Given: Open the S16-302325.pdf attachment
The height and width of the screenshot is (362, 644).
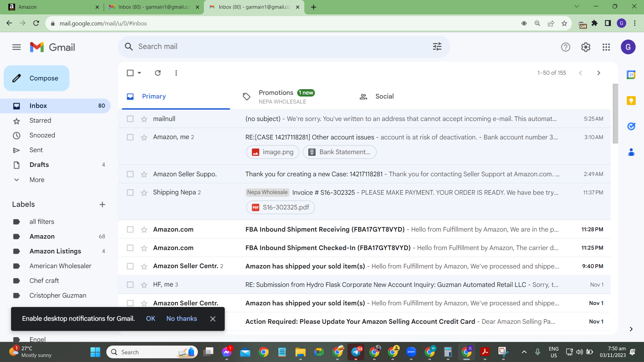Looking at the screenshot, I should (x=280, y=207).
